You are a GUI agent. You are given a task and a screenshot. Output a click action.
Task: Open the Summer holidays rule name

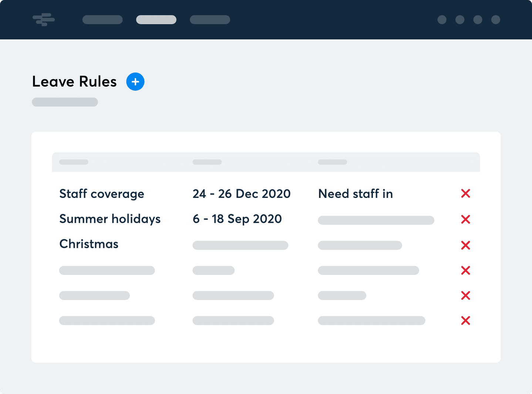coord(110,219)
